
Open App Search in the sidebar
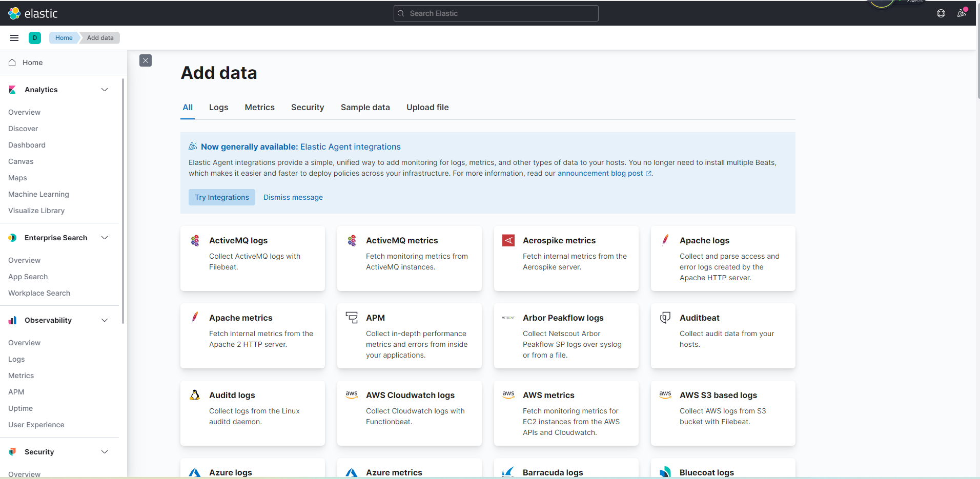click(x=28, y=277)
